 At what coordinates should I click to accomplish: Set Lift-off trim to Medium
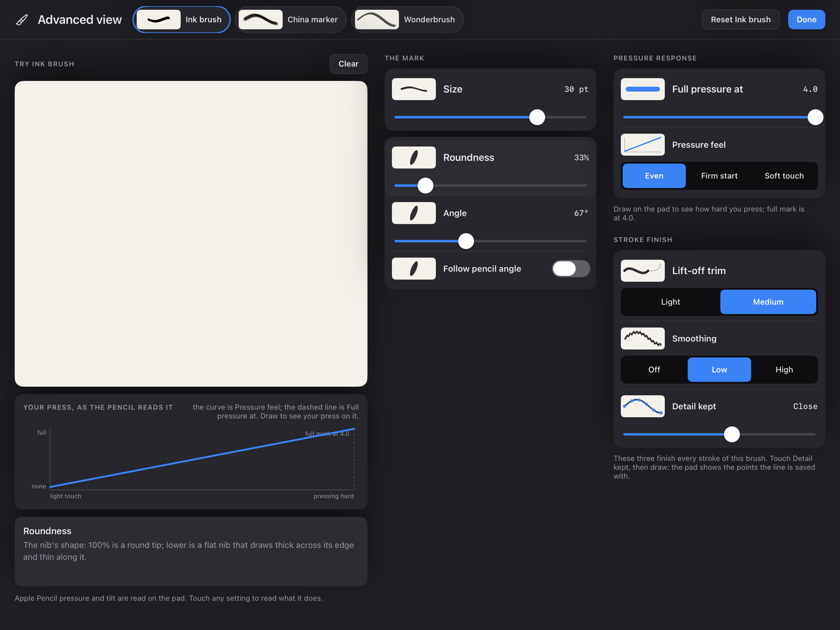coord(768,302)
